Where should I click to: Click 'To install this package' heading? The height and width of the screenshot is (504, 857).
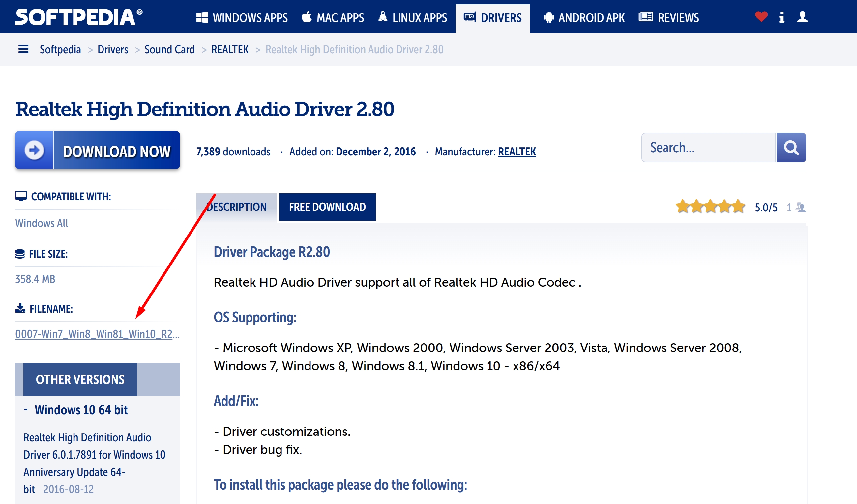click(340, 485)
